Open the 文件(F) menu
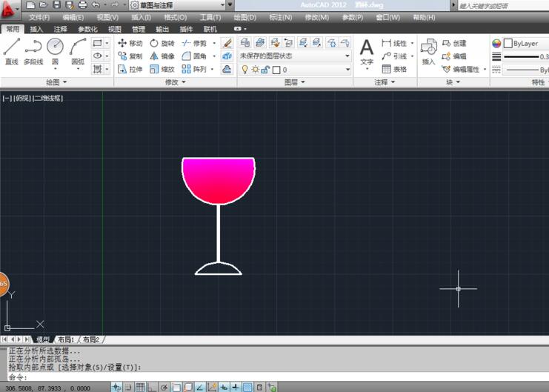The height and width of the screenshot is (392, 549). (39, 17)
